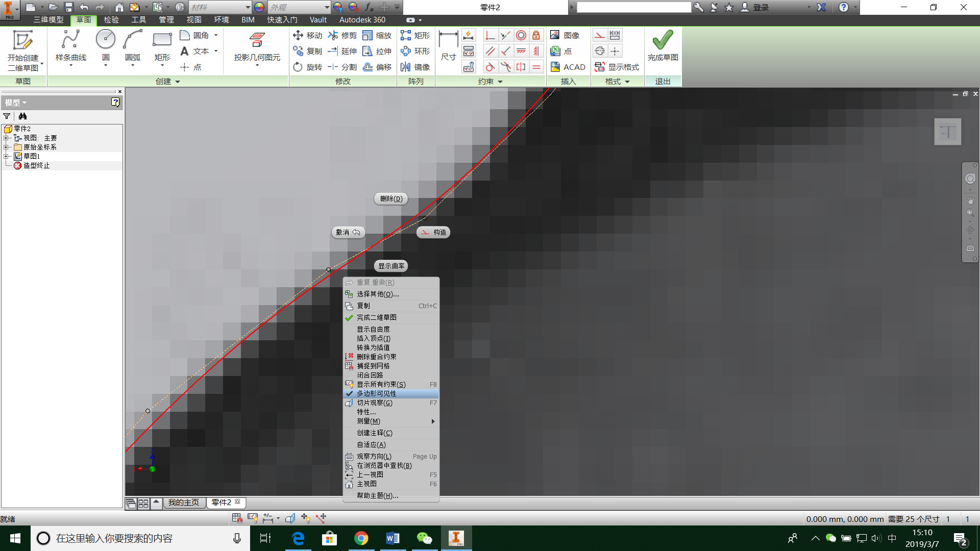Choose the 移动 move tool
Screen dimensions: 980x551
(x=308, y=35)
